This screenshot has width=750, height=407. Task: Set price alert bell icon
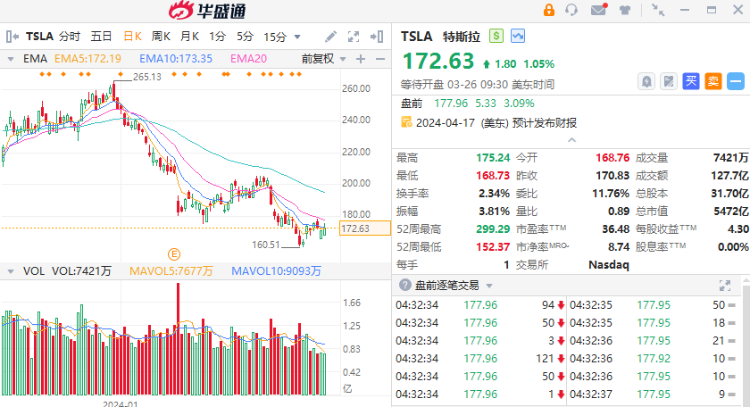tap(646, 81)
